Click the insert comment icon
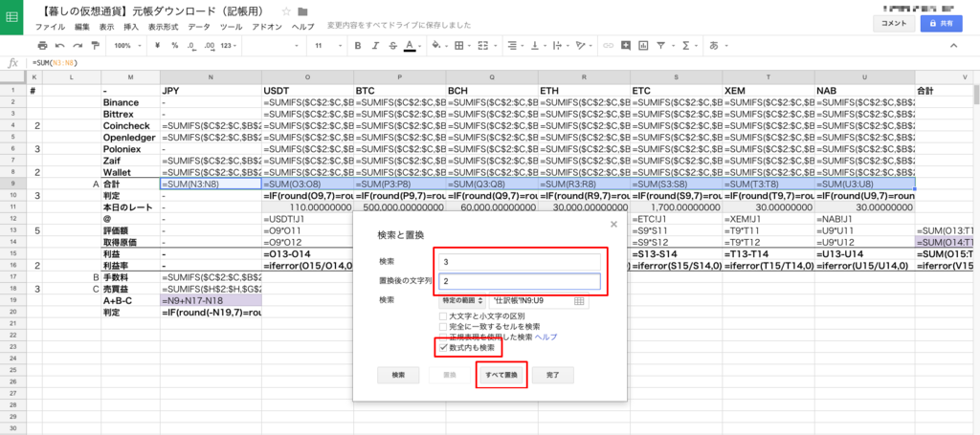The height and width of the screenshot is (435, 980). pyautogui.click(x=626, y=46)
